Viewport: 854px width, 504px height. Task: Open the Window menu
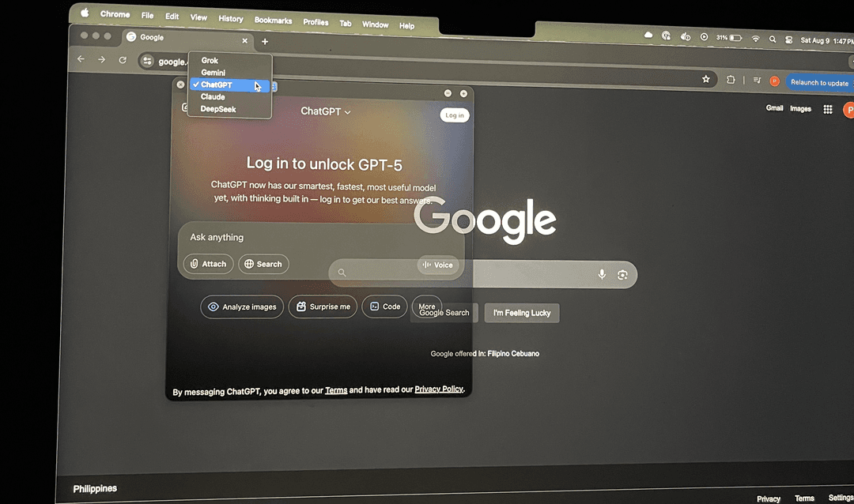coord(376,24)
